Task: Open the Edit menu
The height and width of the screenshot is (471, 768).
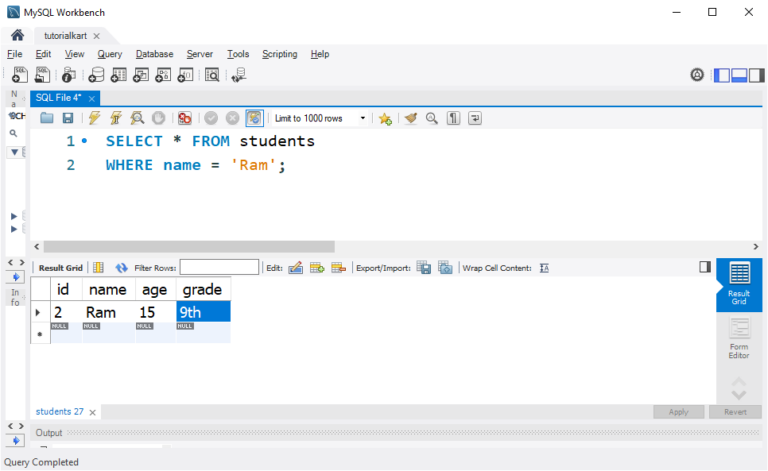Action: pos(43,54)
